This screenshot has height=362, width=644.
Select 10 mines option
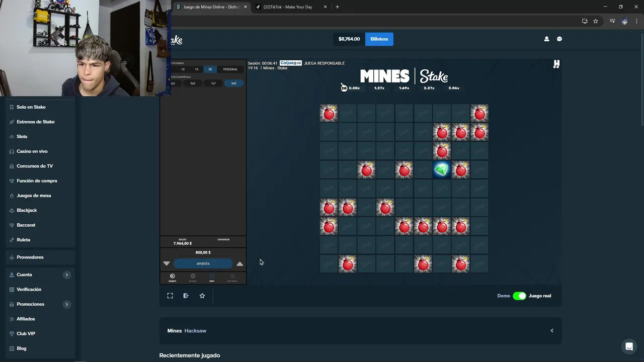[183, 69]
